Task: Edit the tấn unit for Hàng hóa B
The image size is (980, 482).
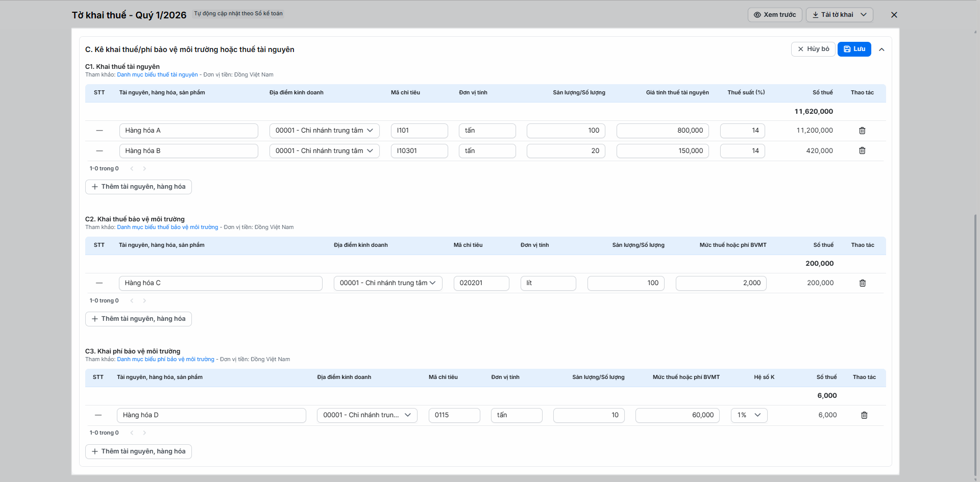Action: 487,151
